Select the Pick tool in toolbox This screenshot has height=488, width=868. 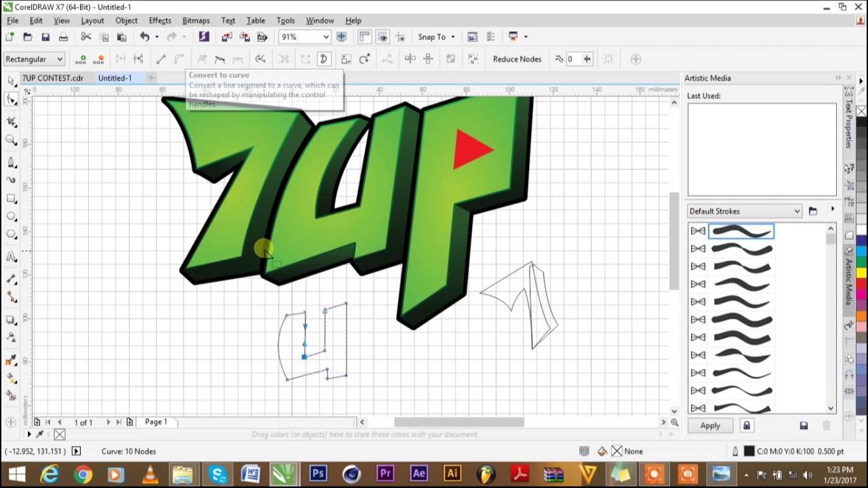[x=12, y=81]
